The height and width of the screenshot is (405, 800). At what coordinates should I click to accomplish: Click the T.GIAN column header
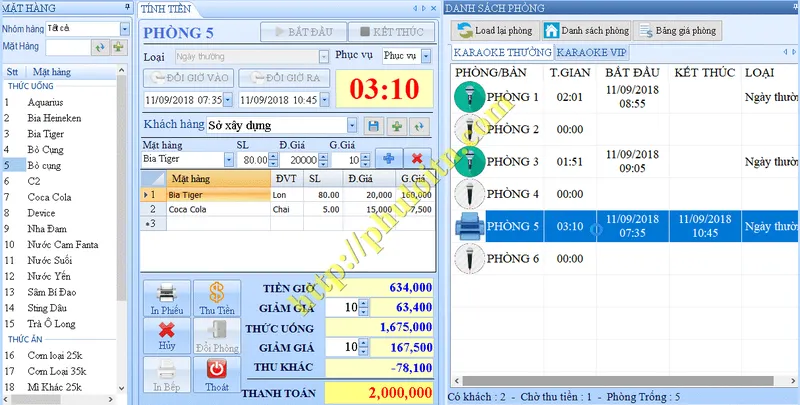570,73
